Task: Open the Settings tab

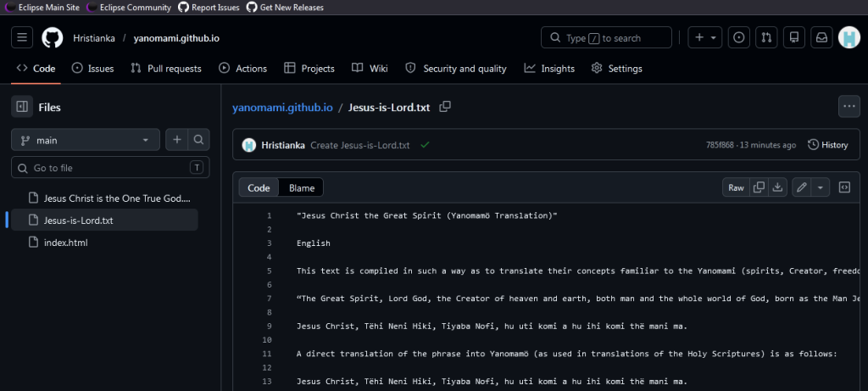Action: (x=617, y=69)
